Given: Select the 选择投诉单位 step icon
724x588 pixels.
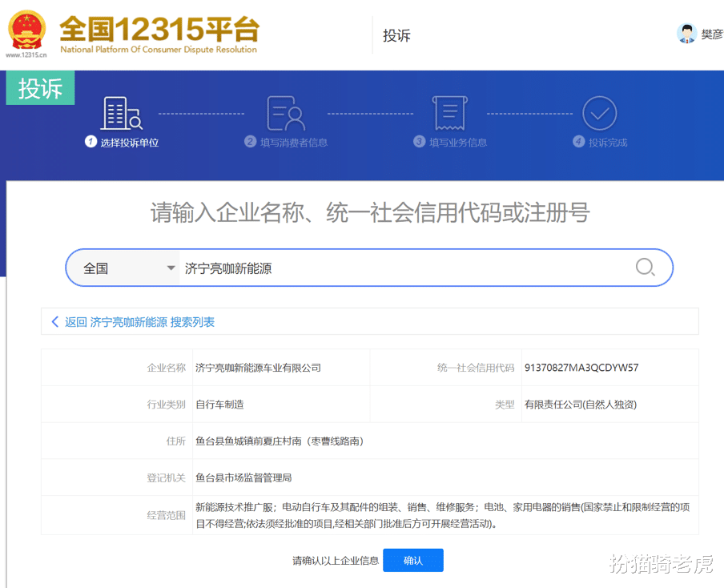Looking at the screenshot, I should pyautogui.click(x=121, y=115).
